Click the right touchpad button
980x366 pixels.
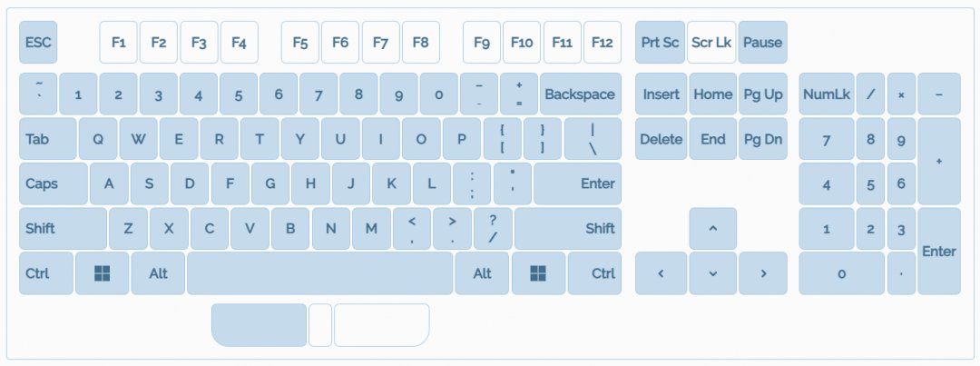381,325
